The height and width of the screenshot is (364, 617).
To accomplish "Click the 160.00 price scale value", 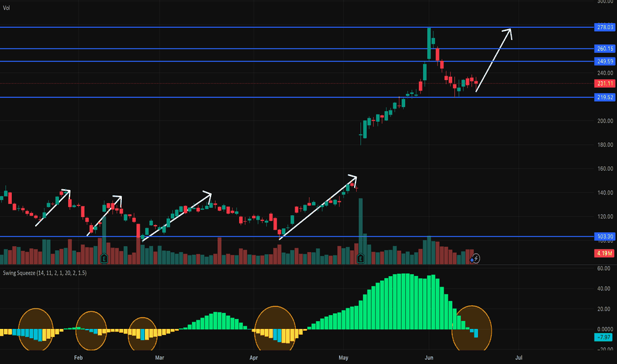I will point(605,168).
